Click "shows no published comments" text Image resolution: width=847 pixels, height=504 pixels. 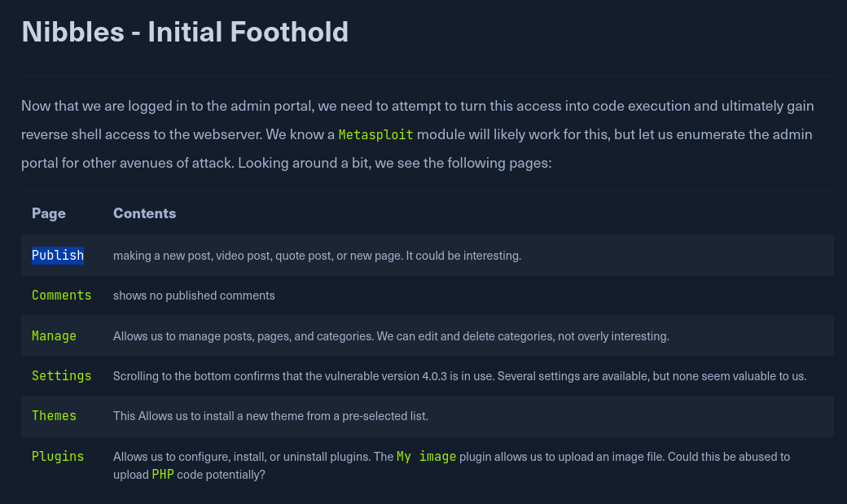click(x=194, y=296)
